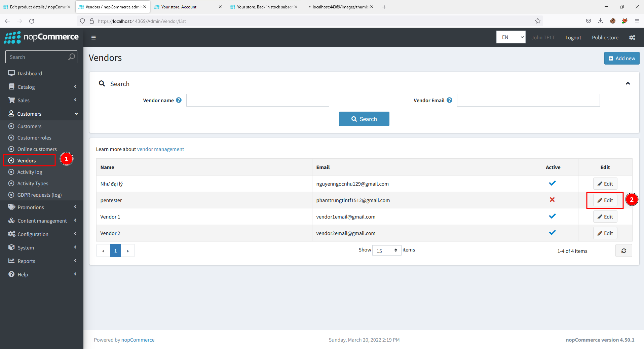Click the active checkmark for Vendor 1
Image resolution: width=644 pixels, height=349 pixels.
[x=553, y=216]
